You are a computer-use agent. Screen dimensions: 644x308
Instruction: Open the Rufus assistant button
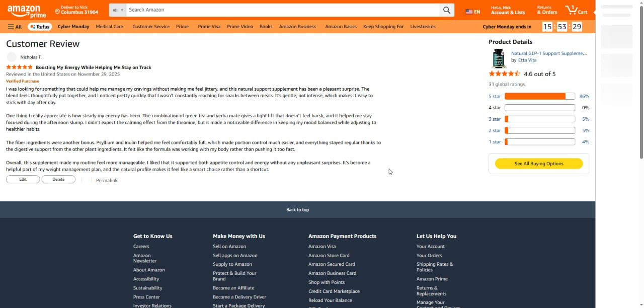40,27
